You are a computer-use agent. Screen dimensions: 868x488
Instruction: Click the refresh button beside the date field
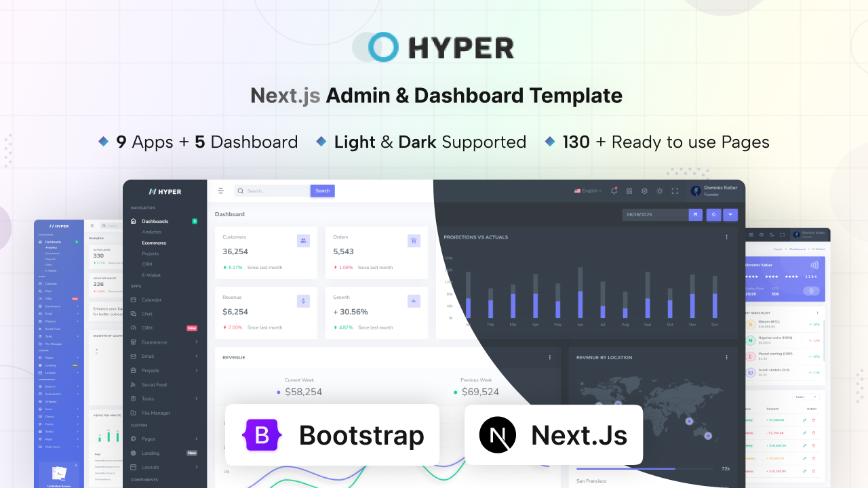[x=713, y=214]
